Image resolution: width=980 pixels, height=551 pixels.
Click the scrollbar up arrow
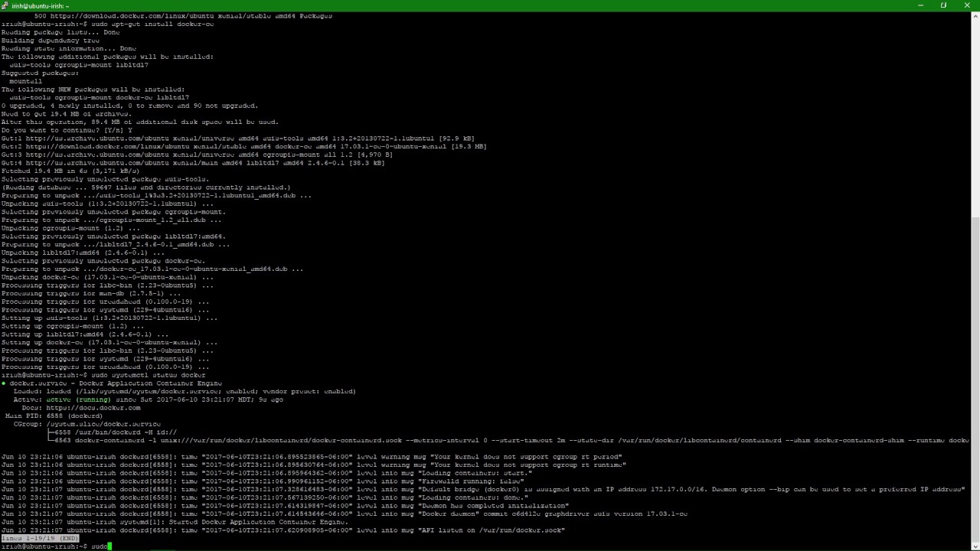[x=975, y=15]
